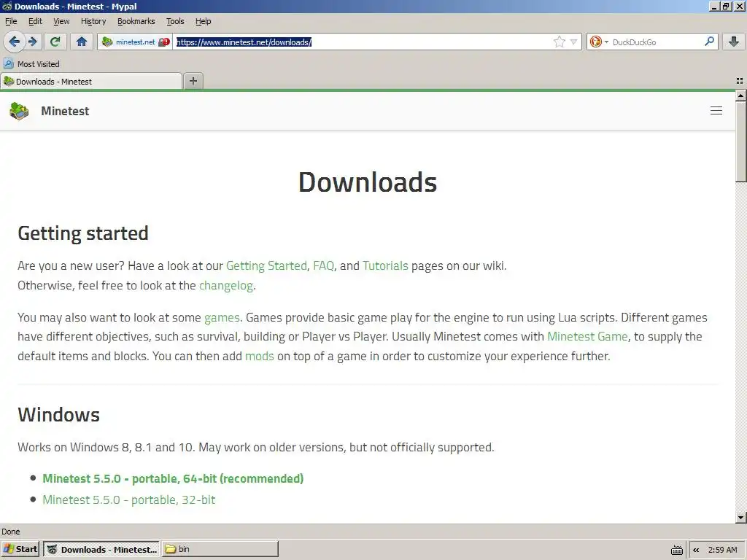Screen dimensions: 747x560
Task: Expand hidden system tray icons chevron
Action: tap(696, 550)
